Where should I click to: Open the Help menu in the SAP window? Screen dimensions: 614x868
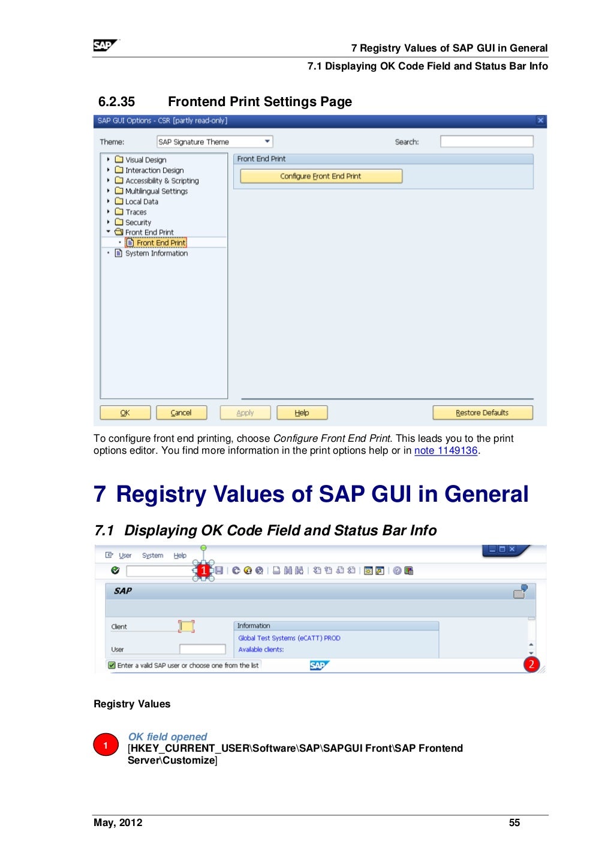click(180, 556)
